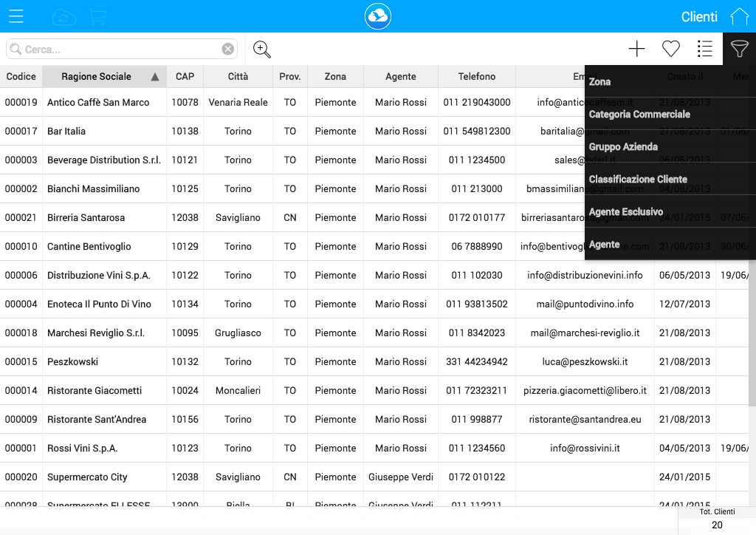Click CAP 10156 cell
Screen dimensions: 756x535
coord(185,420)
